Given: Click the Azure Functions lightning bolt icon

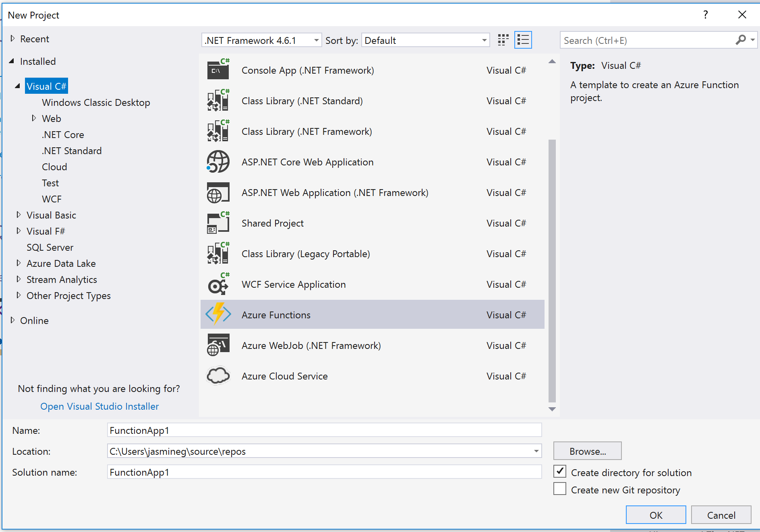Looking at the screenshot, I should (x=218, y=314).
